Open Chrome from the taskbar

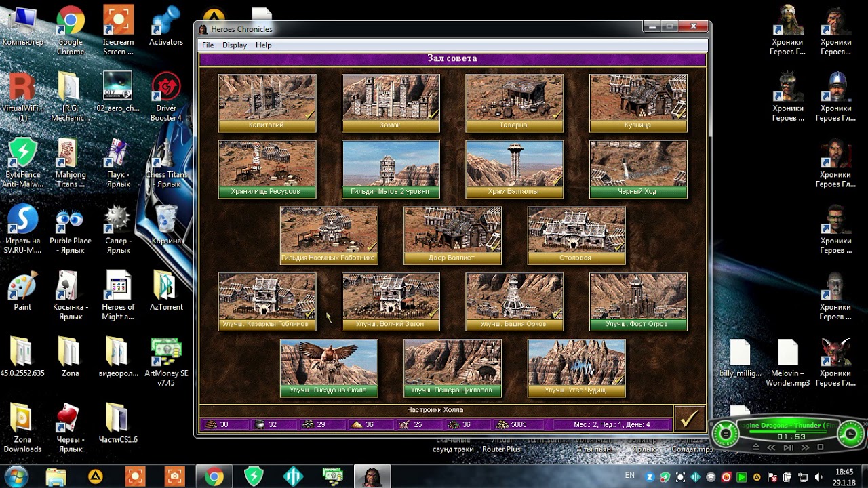[x=214, y=476]
